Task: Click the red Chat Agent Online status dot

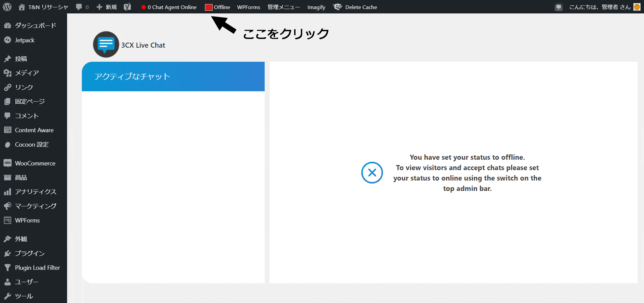Action: [x=143, y=7]
